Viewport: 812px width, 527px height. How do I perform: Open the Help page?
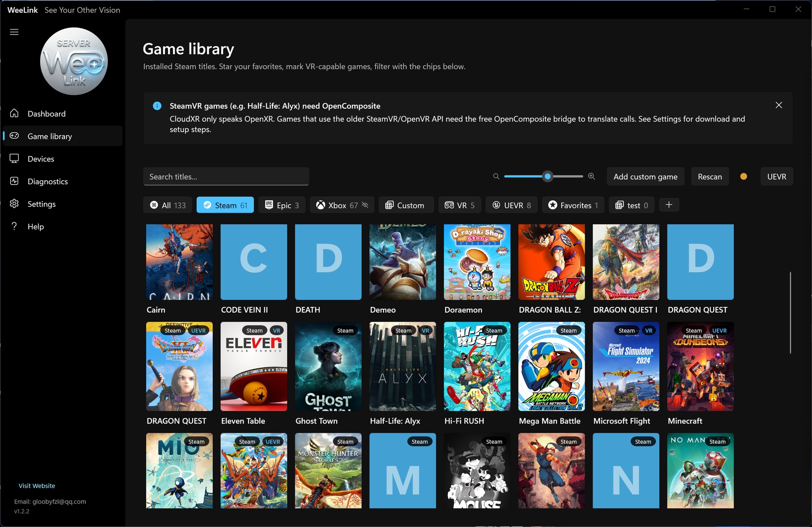click(63, 226)
